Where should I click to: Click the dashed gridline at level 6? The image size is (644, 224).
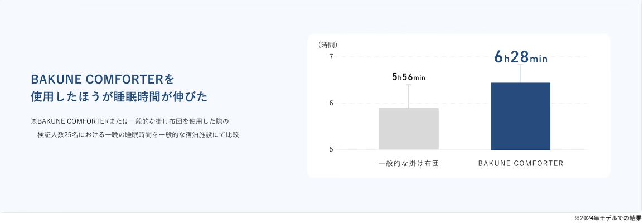coord(463,103)
